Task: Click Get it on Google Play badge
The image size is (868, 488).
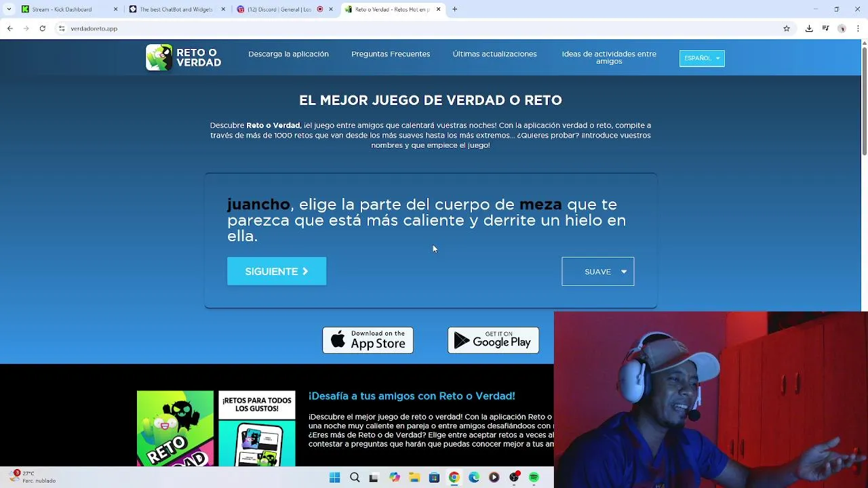Action: pyautogui.click(x=493, y=340)
